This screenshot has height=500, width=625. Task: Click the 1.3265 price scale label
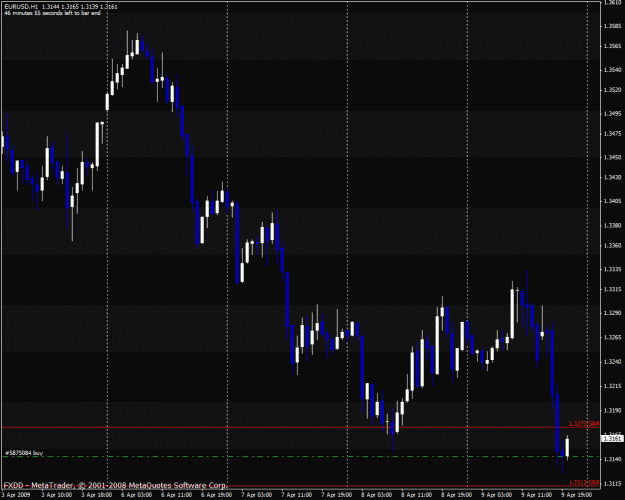click(612, 337)
